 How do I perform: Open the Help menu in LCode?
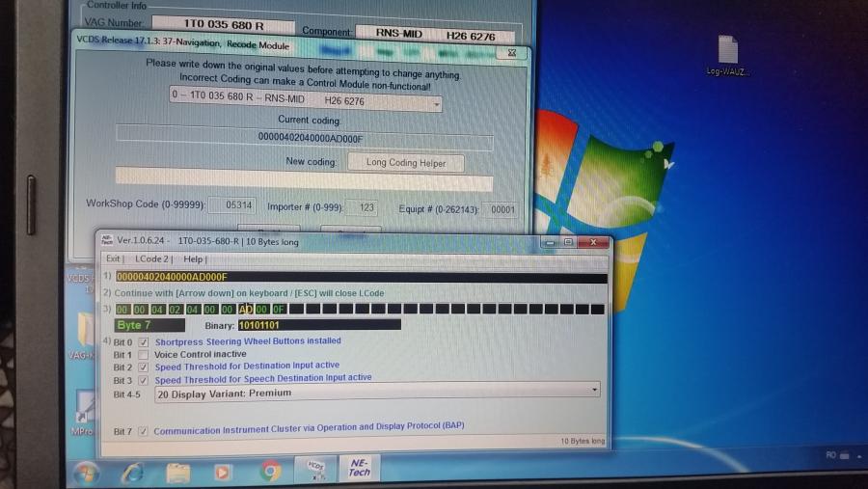[x=193, y=259]
